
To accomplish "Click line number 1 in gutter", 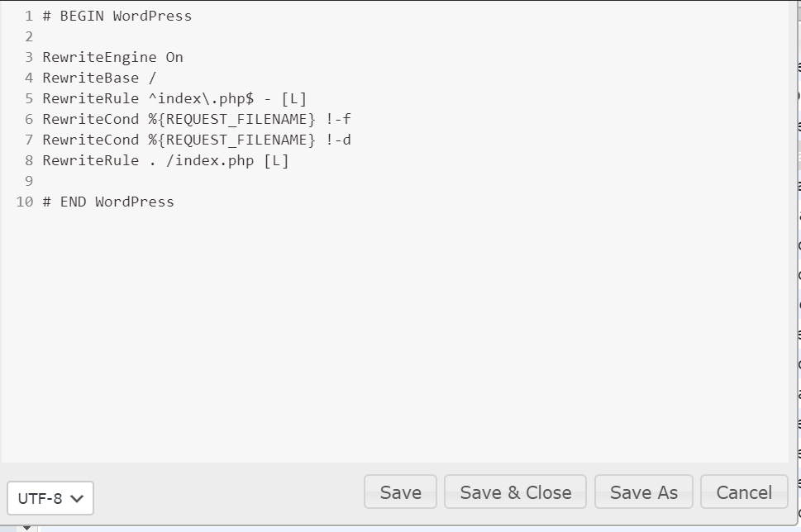I will (x=29, y=16).
